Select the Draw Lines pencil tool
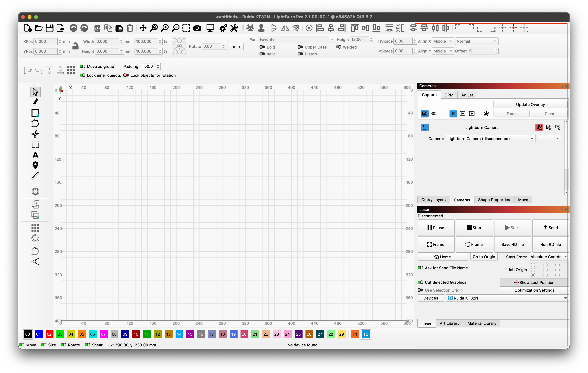Viewport: 588px width, 373px height. coord(35,103)
